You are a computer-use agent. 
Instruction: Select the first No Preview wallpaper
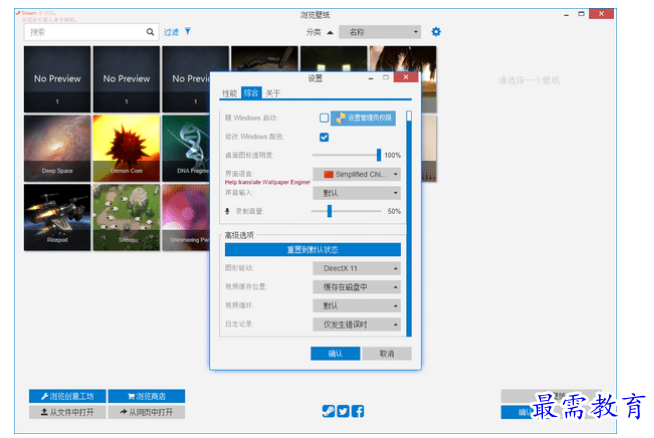point(57,79)
